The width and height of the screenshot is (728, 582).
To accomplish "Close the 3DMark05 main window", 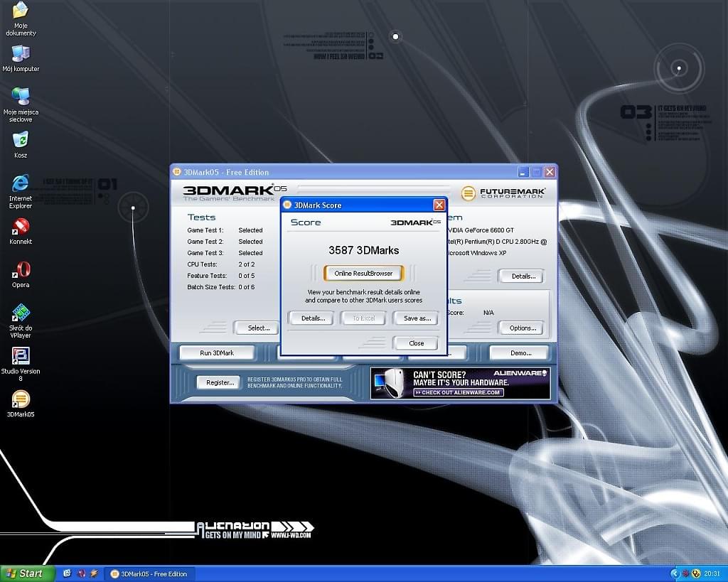I will click(550, 172).
